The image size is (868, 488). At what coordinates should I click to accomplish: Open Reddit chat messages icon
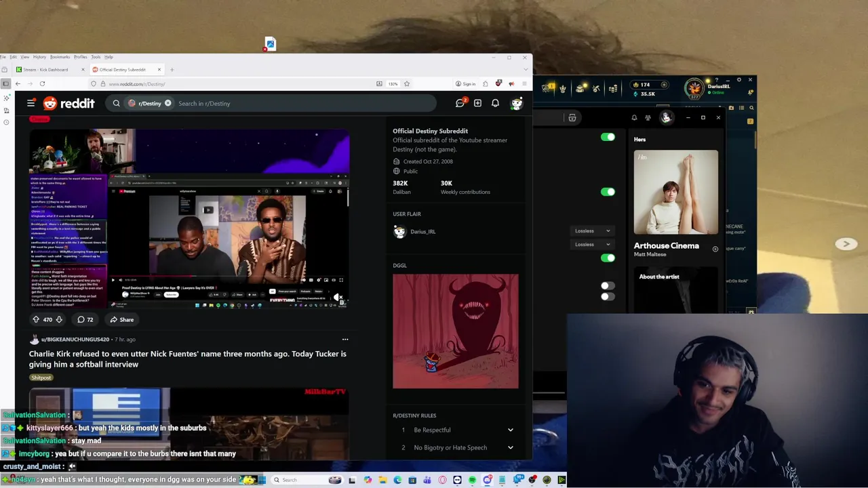point(460,103)
